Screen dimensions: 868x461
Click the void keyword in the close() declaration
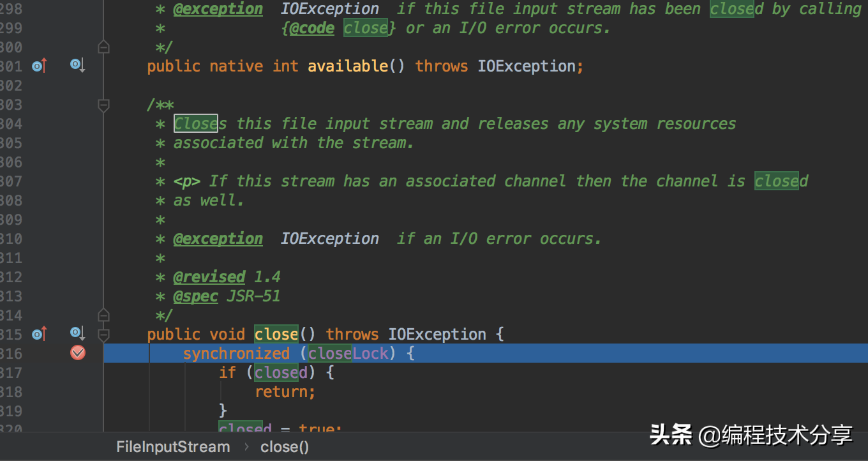[227, 335]
